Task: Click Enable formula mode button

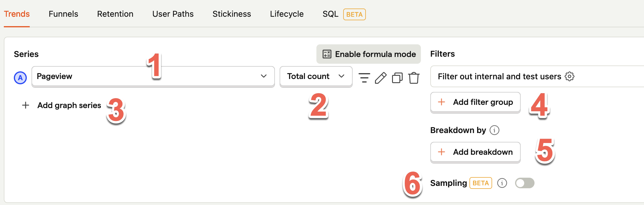Action: [369, 54]
